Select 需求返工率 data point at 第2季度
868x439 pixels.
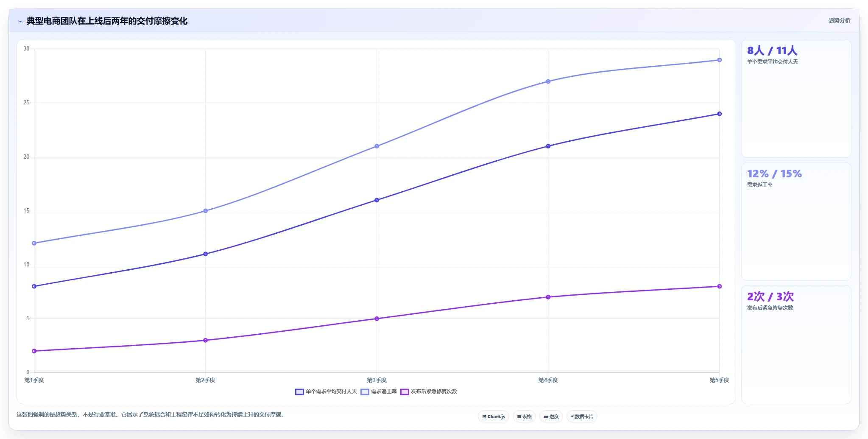tap(205, 211)
